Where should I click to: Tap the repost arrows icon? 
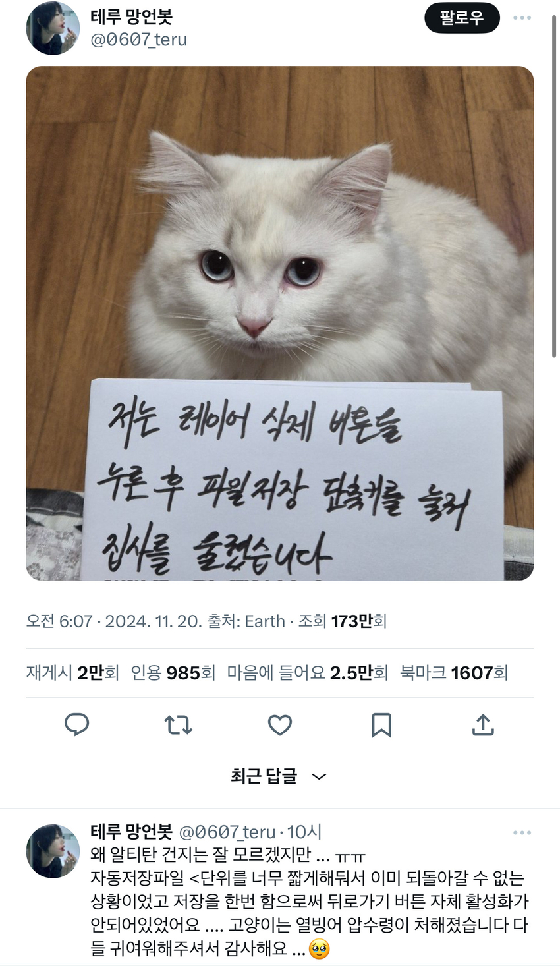click(178, 725)
